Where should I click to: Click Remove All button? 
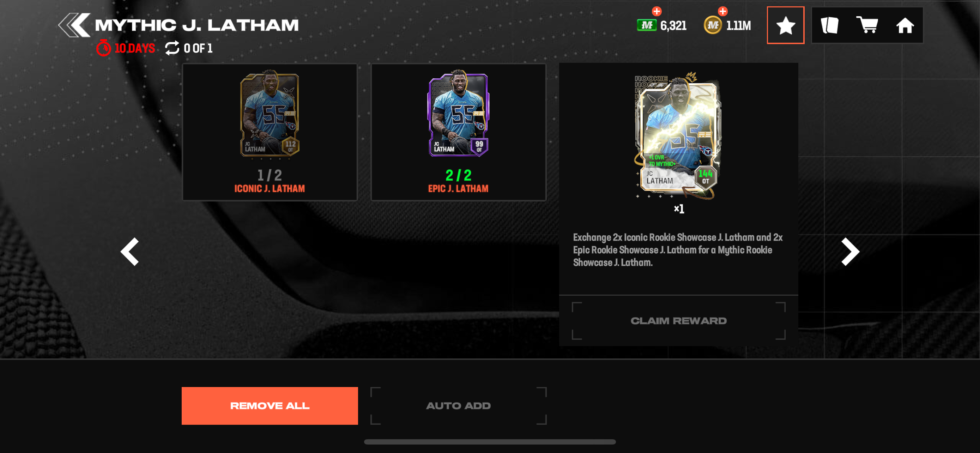[x=270, y=406]
